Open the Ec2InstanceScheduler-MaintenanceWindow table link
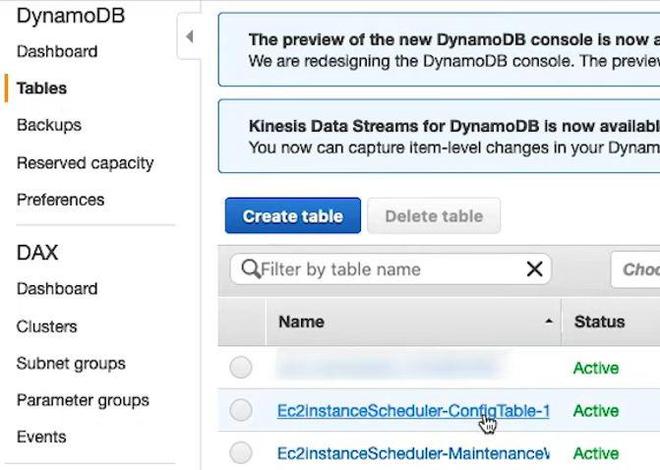 412,452
